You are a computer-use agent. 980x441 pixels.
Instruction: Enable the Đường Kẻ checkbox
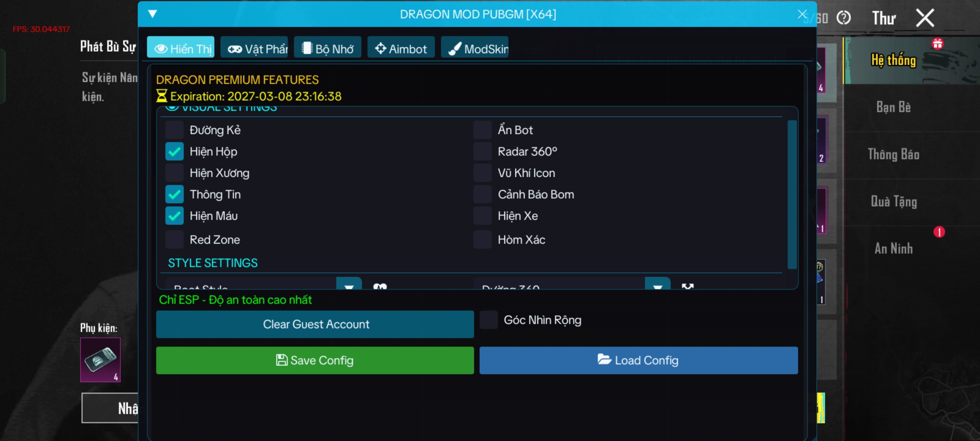click(x=174, y=130)
